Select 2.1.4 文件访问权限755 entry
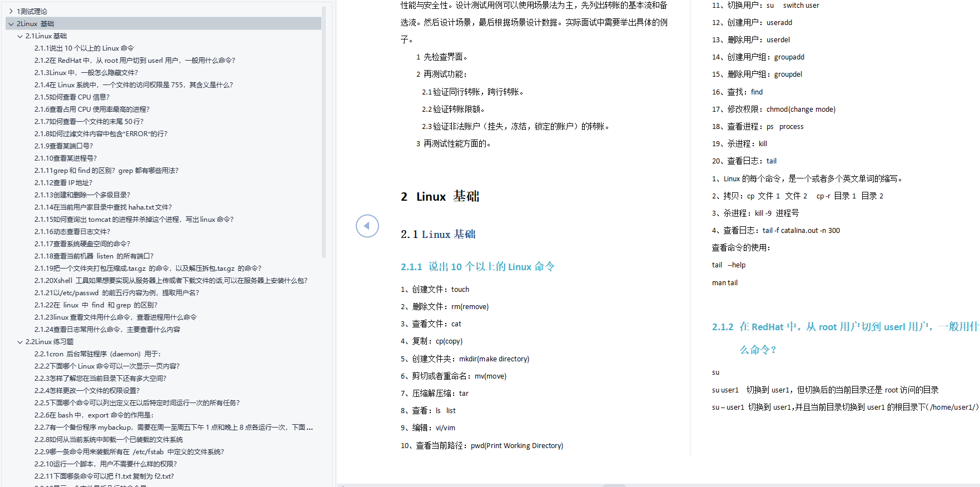Viewport: 980px width, 487px height. click(133, 85)
